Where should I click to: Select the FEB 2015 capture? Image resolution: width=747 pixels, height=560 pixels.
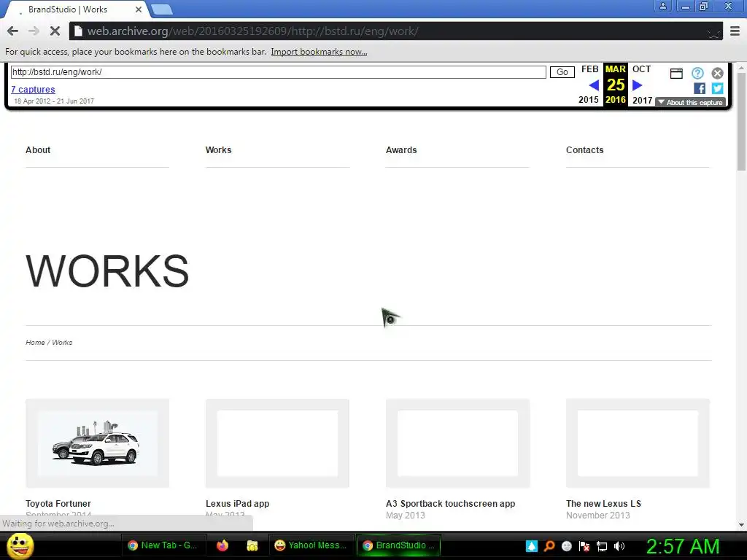point(589,85)
